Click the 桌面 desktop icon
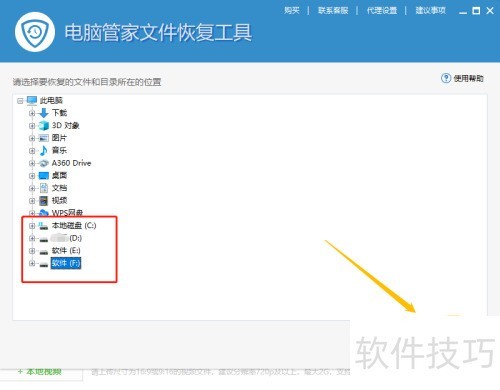Viewport: 500px width, 390px height. pyautogui.click(x=44, y=176)
